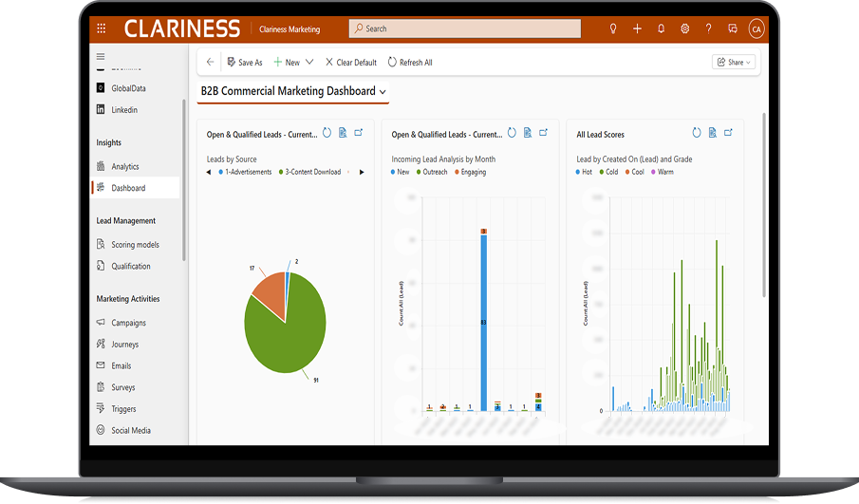Click the lightbulb assistant icon in header

pyautogui.click(x=613, y=28)
